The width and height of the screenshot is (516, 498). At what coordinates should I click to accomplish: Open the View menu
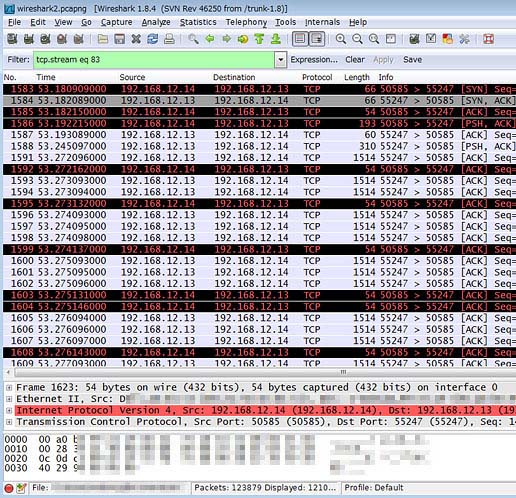[63, 22]
